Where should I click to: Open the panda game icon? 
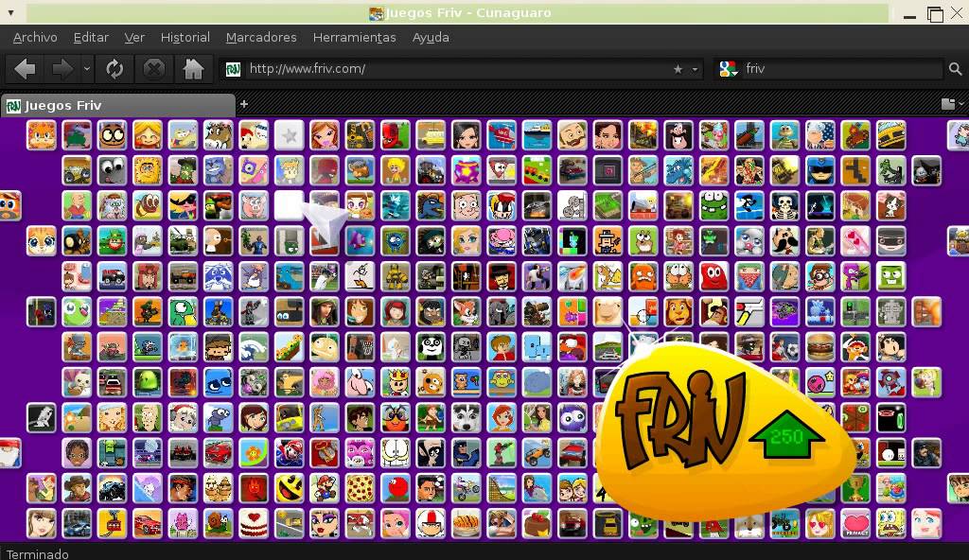(x=431, y=347)
